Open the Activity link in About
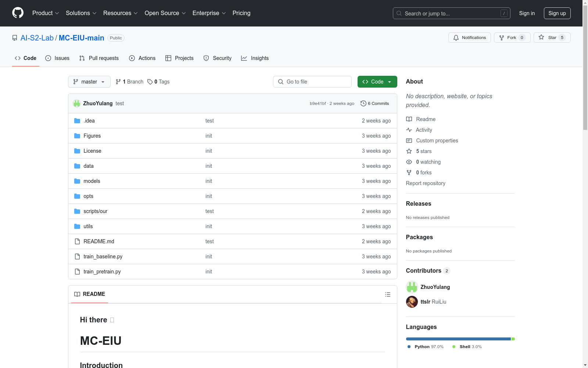588x368 pixels. [x=419, y=130]
